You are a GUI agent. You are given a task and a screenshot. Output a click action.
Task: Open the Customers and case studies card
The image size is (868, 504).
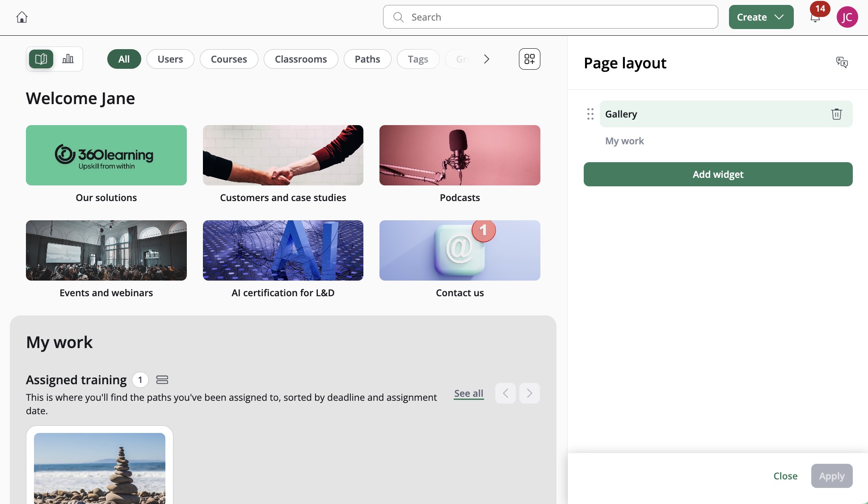(x=283, y=155)
